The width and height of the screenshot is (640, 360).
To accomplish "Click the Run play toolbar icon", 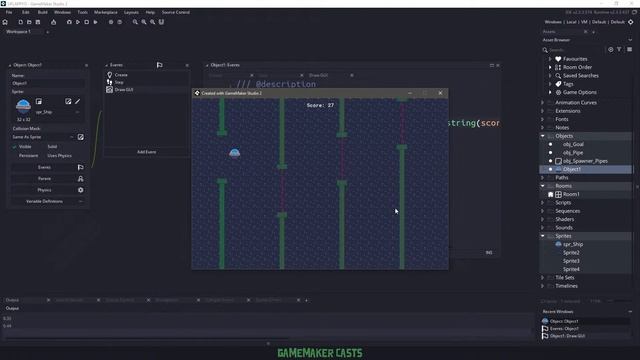I will pos(78,22).
